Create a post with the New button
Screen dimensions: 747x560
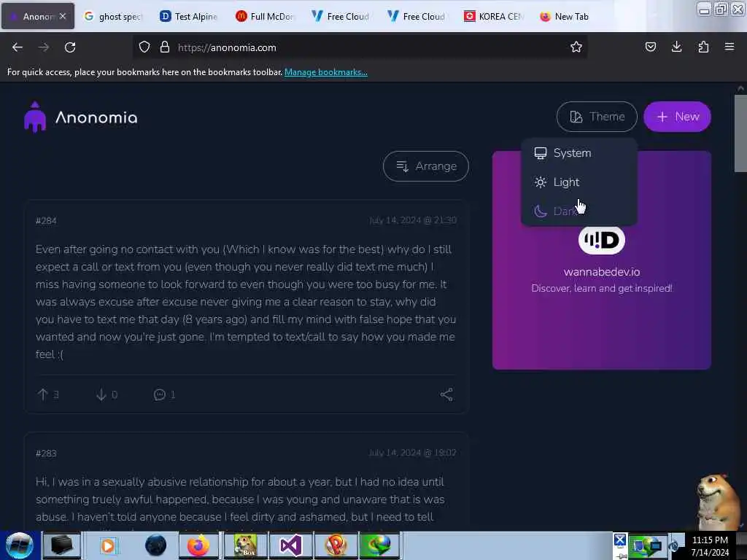pyautogui.click(x=677, y=117)
